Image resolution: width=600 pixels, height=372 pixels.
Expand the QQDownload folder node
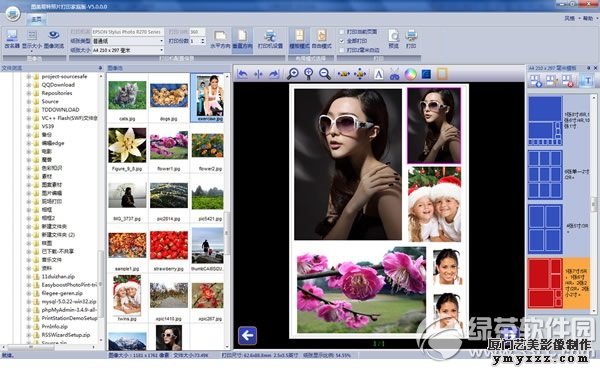click(x=29, y=85)
